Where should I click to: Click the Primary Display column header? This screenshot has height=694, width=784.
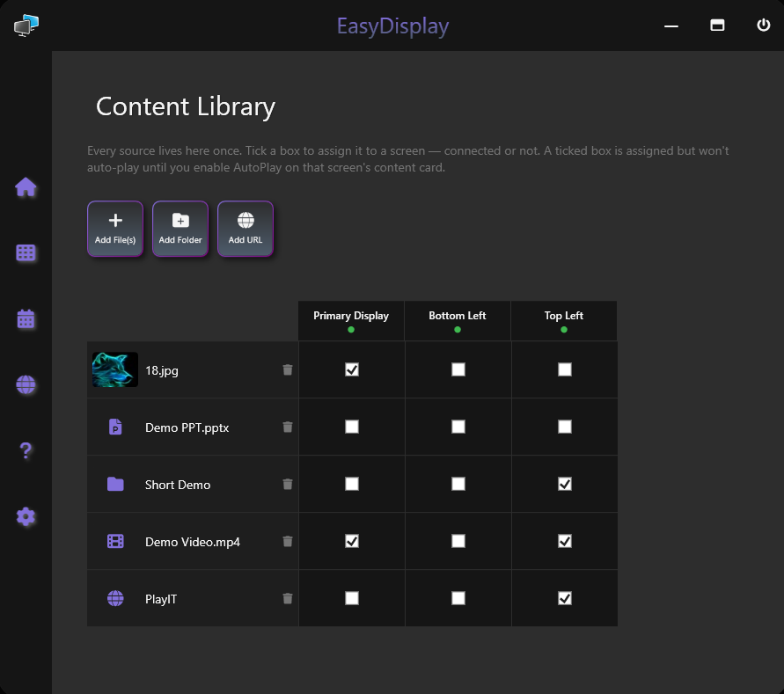point(351,321)
